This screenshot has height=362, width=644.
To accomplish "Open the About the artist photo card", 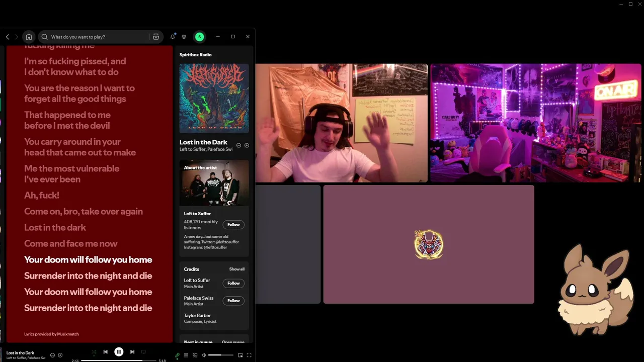I will point(214,183).
